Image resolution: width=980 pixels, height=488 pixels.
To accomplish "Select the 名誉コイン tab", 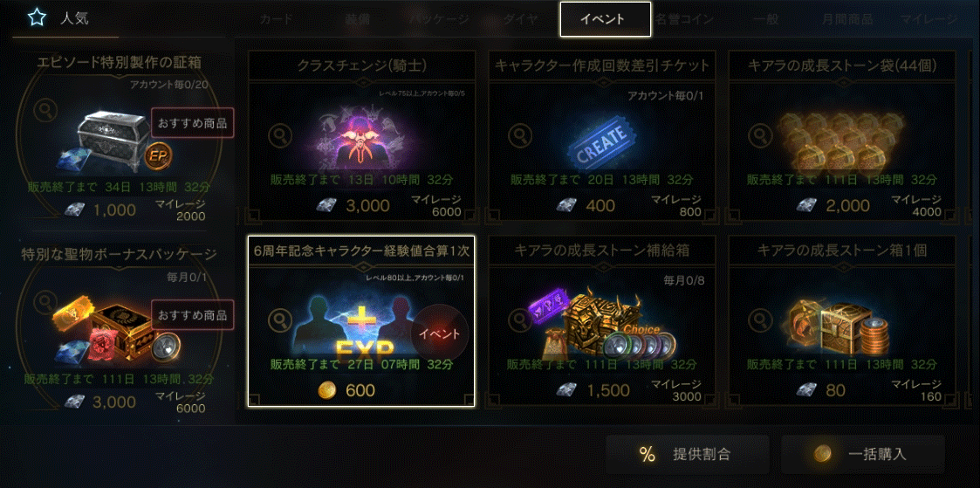I will click(x=684, y=18).
